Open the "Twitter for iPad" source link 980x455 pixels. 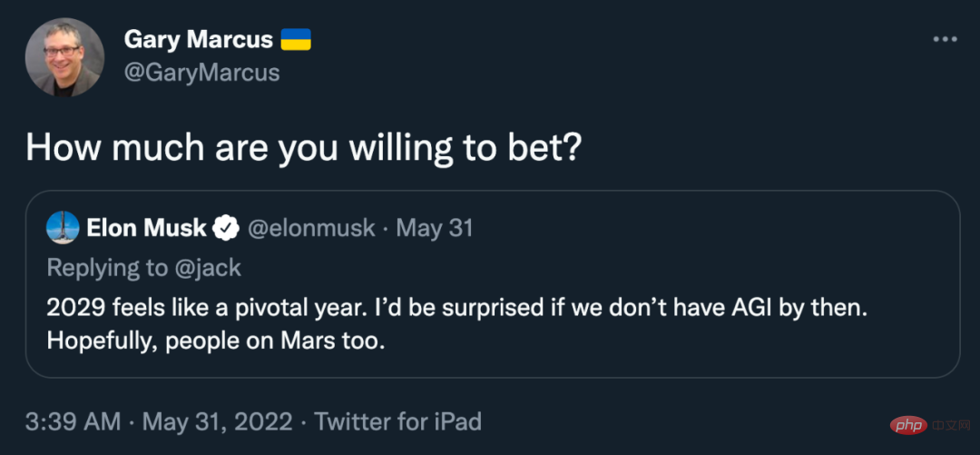(x=397, y=421)
